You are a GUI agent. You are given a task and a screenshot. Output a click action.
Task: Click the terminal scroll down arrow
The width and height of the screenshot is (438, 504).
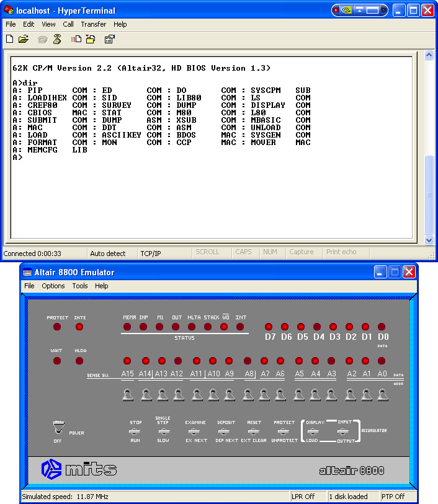tap(429, 240)
